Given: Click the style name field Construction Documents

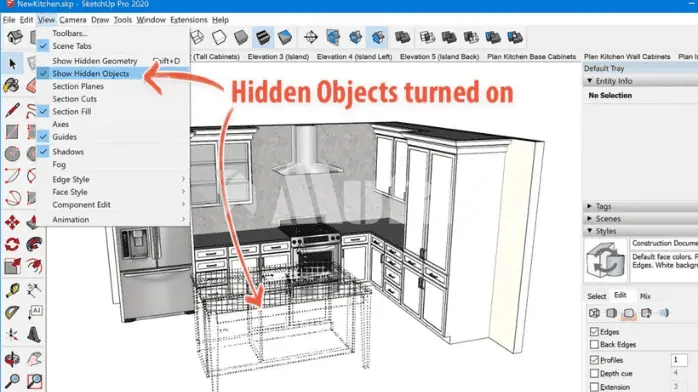Looking at the screenshot, I should click(664, 243).
